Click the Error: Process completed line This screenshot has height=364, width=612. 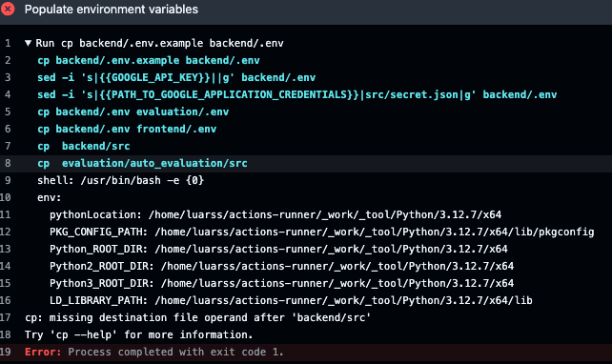pyautogui.click(x=153, y=352)
